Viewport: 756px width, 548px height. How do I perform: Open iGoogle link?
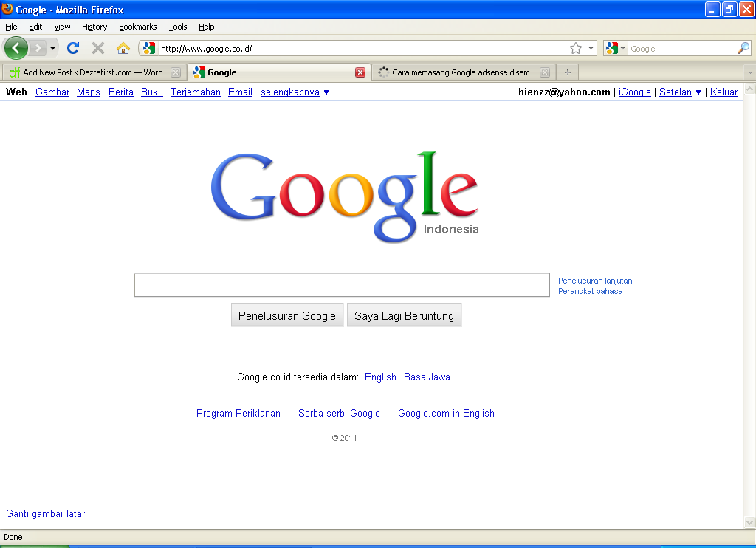click(x=634, y=92)
